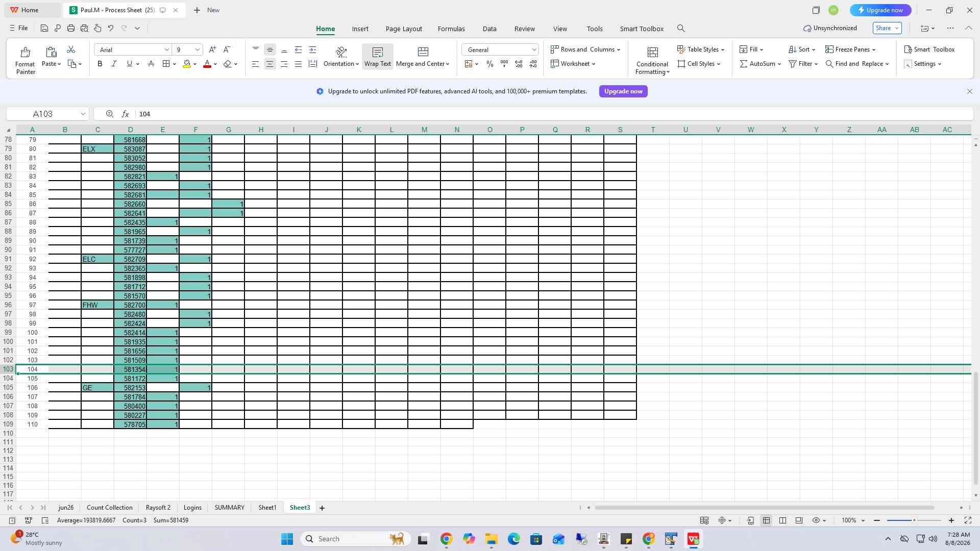Viewport: 980px width, 551px height.
Task: Click the AutoSum sigma icon
Action: (744, 64)
